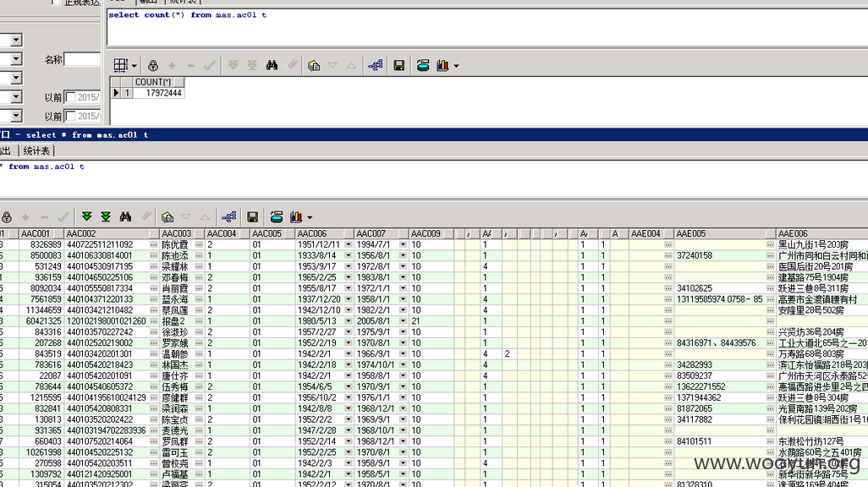Click the floppy disk save icon in the lower results toolbar
The height and width of the screenshot is (487, 868).
(x=252, y=217)
